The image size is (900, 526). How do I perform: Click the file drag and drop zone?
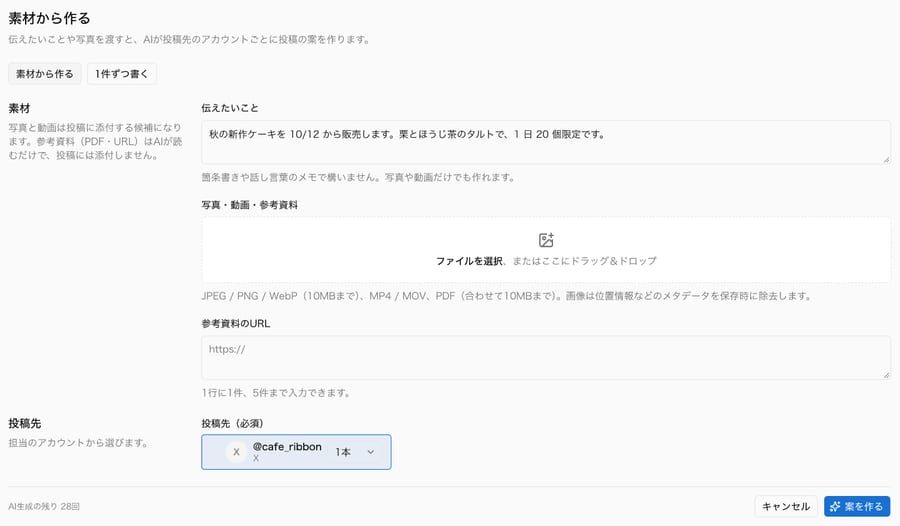coord(546,250)
